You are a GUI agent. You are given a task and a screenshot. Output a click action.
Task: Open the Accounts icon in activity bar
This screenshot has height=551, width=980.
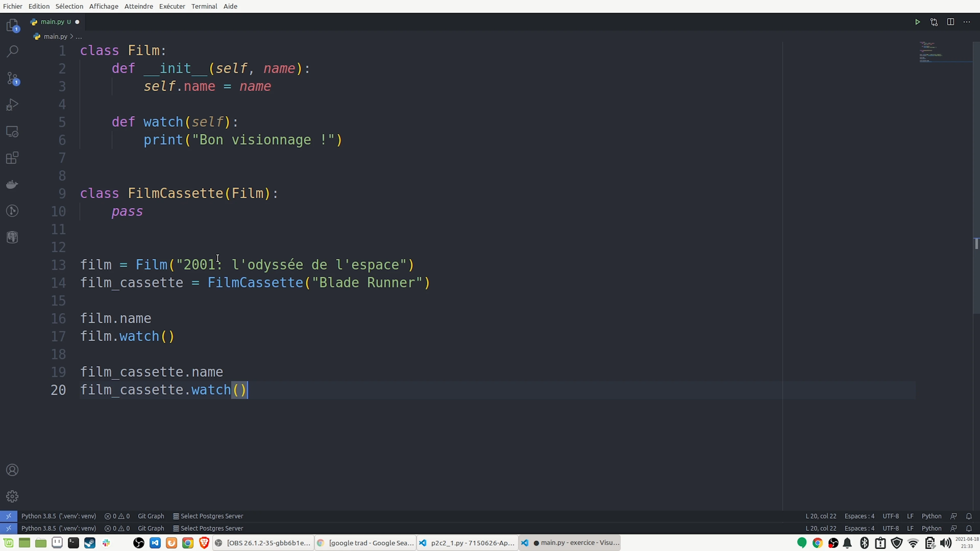pos(12,470)
